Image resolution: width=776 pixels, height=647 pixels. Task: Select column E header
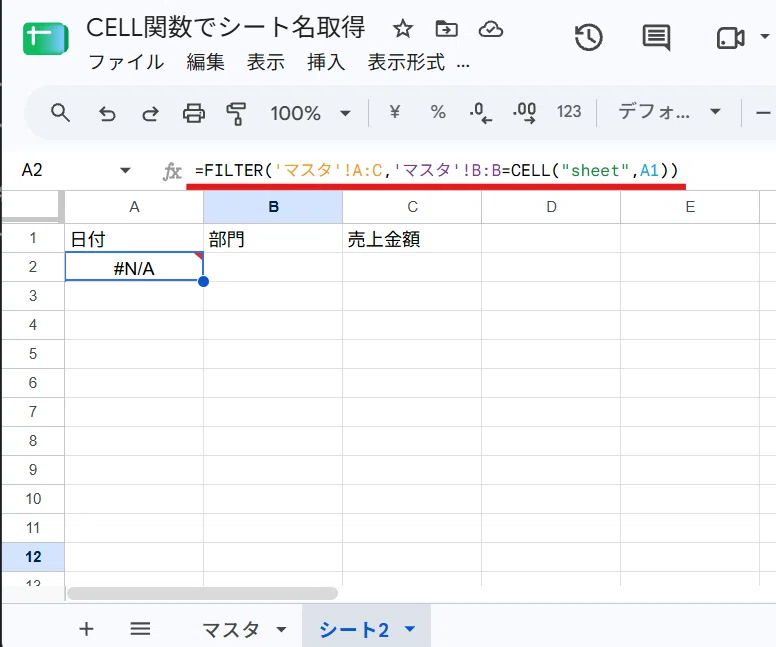pos(690,207)
